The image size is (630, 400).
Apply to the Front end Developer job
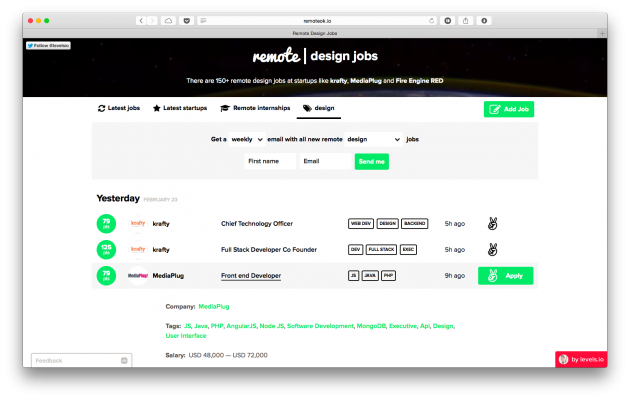coord(505,275)
